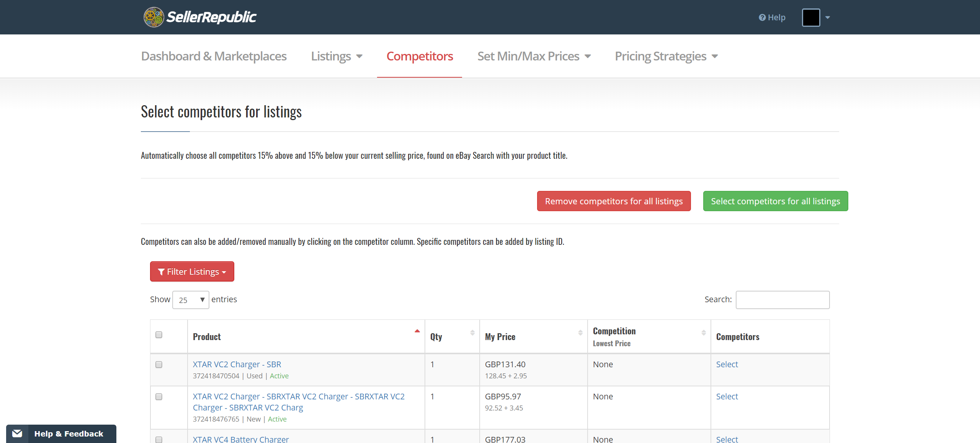Sort by Competition Lowest Price arrows
Viewport: 980px width, 443px height.
pos(703,333)
